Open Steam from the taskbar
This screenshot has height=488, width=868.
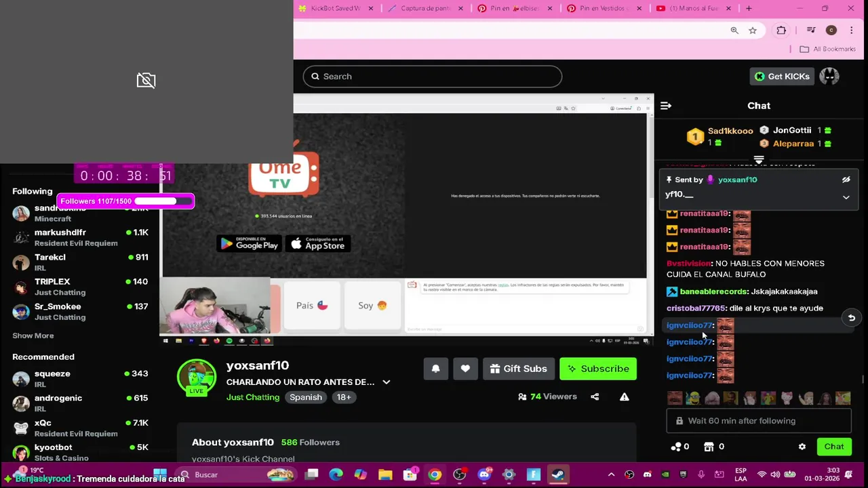(x=558, y=474)
